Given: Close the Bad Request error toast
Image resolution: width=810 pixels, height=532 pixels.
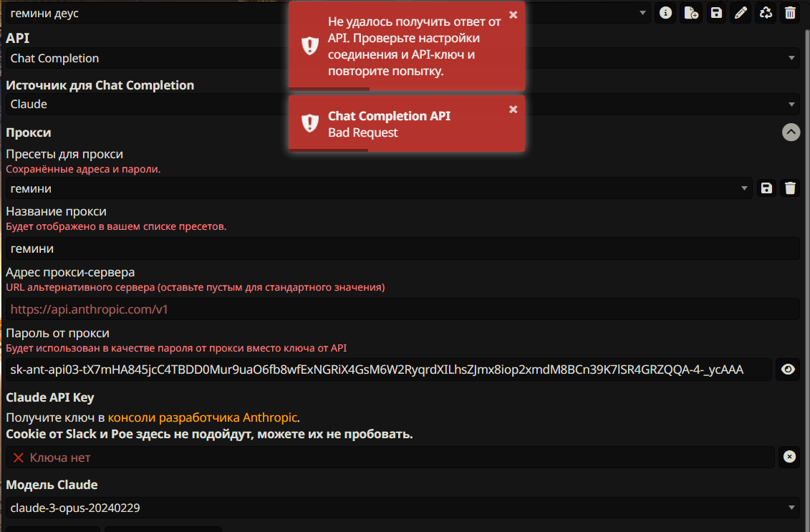Looking at the screenshot, I should [x=513, y=110].
